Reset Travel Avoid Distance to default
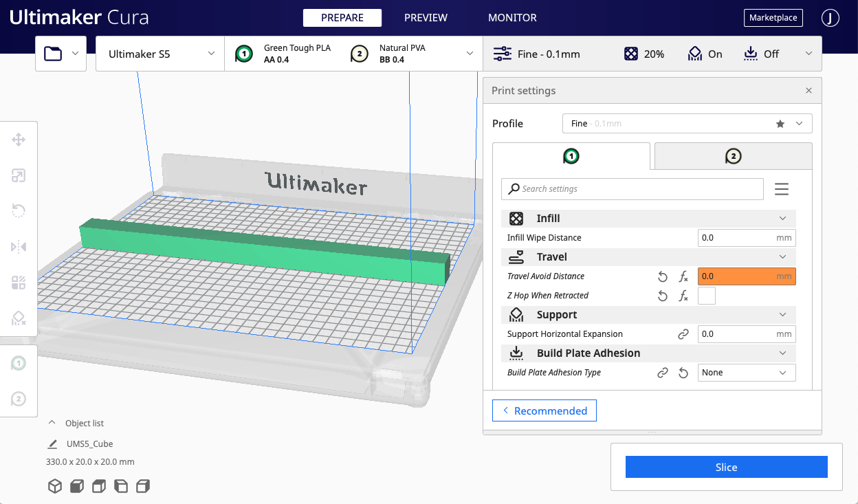This screenshot has height=504, width=858. 663,276
